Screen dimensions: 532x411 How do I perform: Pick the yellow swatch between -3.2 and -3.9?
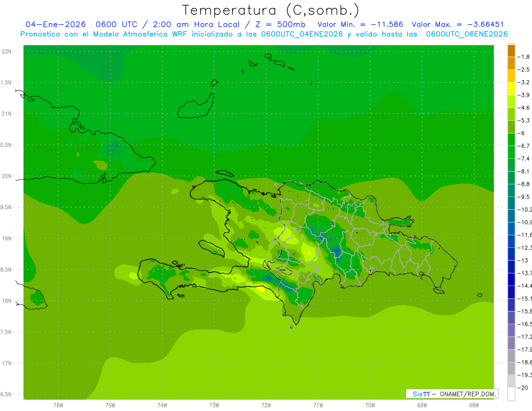coord(511,89)
